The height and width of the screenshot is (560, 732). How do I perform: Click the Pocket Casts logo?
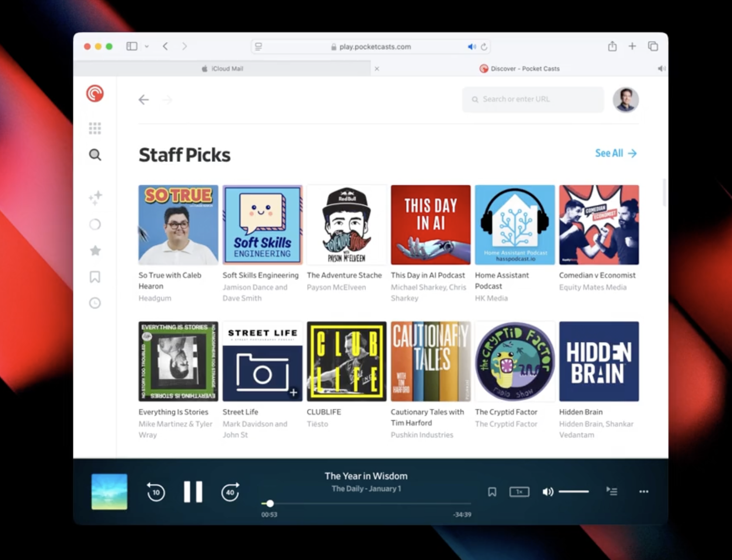point(95,93)
